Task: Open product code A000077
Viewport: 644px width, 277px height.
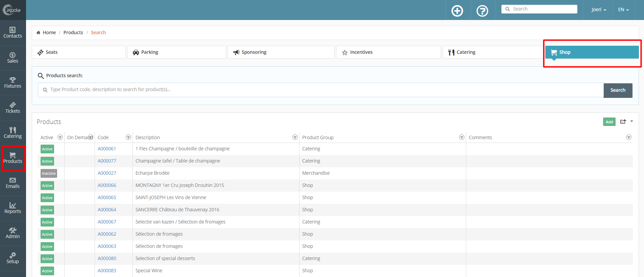Action: pyautogui.click(x=107, y=161)
